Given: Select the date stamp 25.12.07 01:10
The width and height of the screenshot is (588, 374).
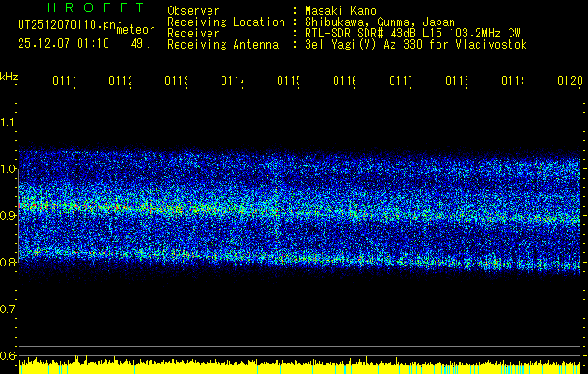Looking at the screenshot, I should click(x=64, y=44).
